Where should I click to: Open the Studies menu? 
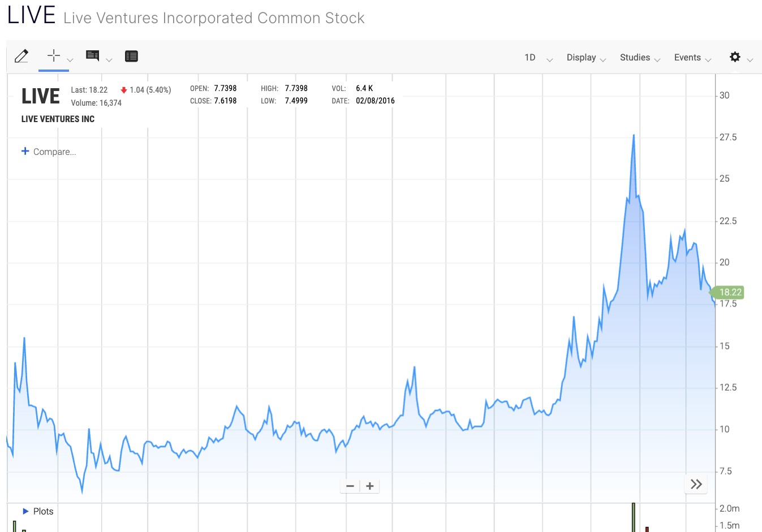click(640, 58)
